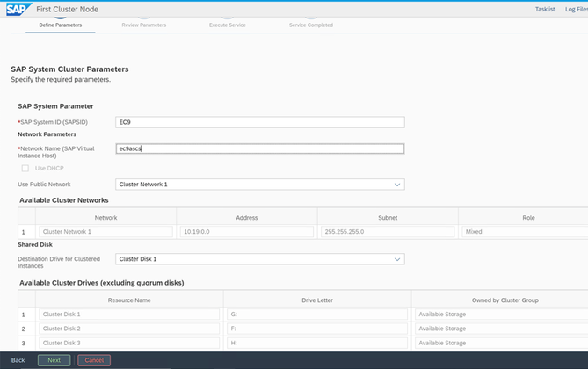This screenshot has width=588, height=369.
Task: Click the SAP System ID field
Action: click(260, 122)
